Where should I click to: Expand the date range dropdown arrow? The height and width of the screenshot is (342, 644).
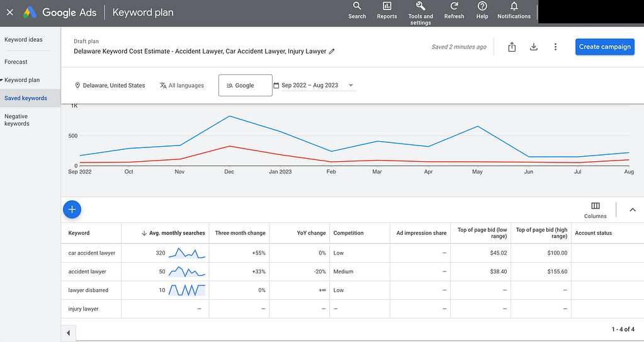point(351,86)
